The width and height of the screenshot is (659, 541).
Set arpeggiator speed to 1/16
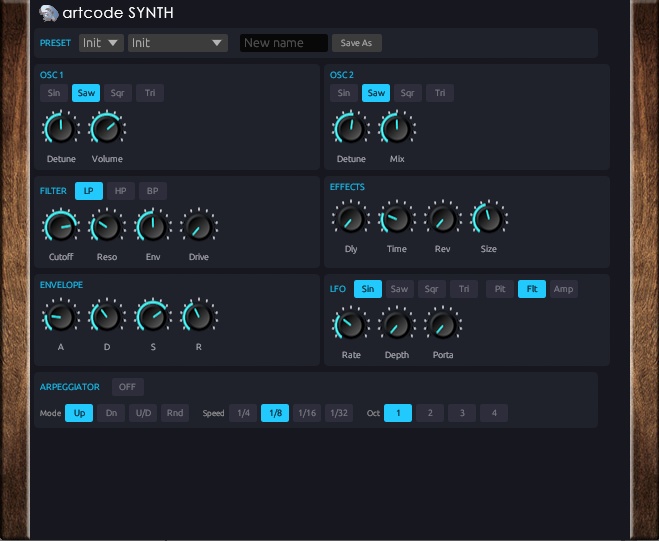click(307, 413)
